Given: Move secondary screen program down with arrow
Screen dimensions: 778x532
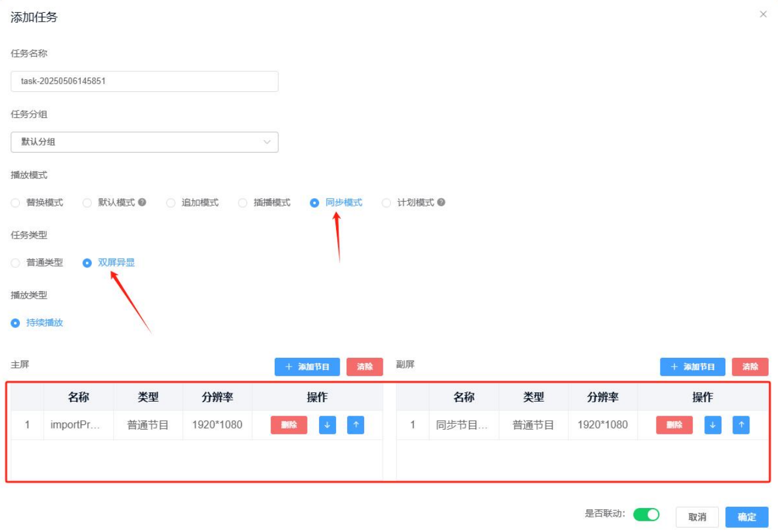Looking at the screenshot, I should (713, 425).
